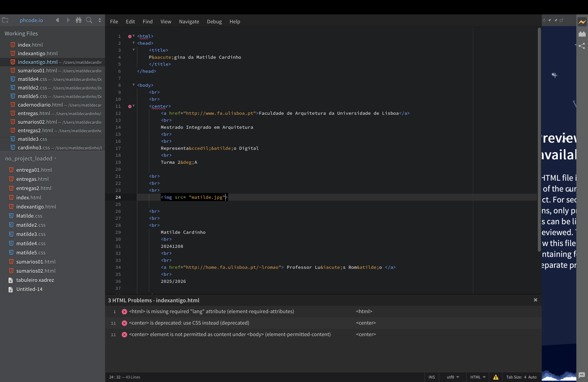Viewport: 588px width, 382px height.
Task: Open the utf8 encoding dropdown
Action: tap(453, 377)
